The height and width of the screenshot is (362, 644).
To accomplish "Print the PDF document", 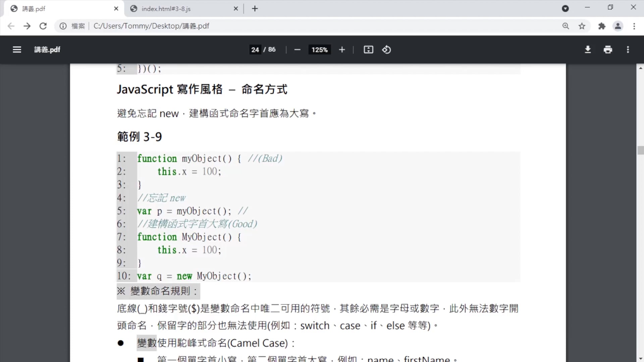I will pos(608,50).
